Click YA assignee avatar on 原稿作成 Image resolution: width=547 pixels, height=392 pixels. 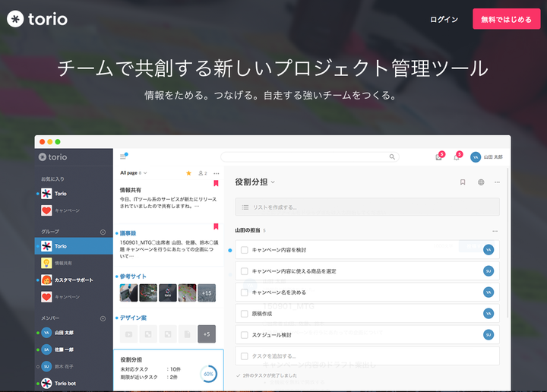pos(489,314)
